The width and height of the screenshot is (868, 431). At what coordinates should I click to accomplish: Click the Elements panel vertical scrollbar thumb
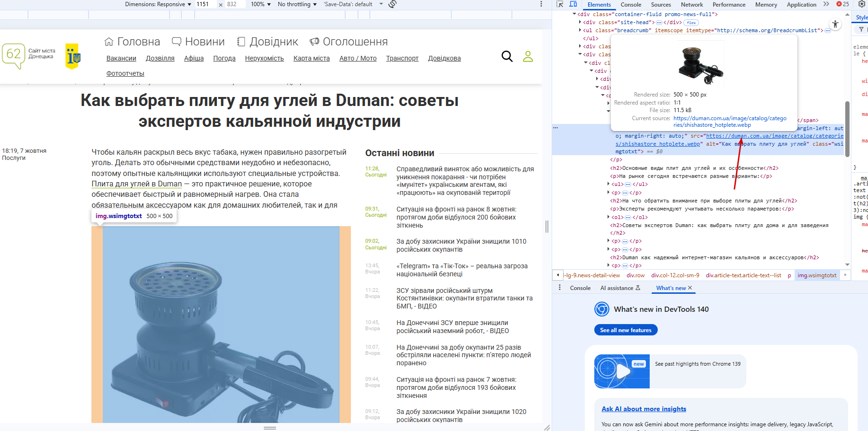click(x=847, y=129)
